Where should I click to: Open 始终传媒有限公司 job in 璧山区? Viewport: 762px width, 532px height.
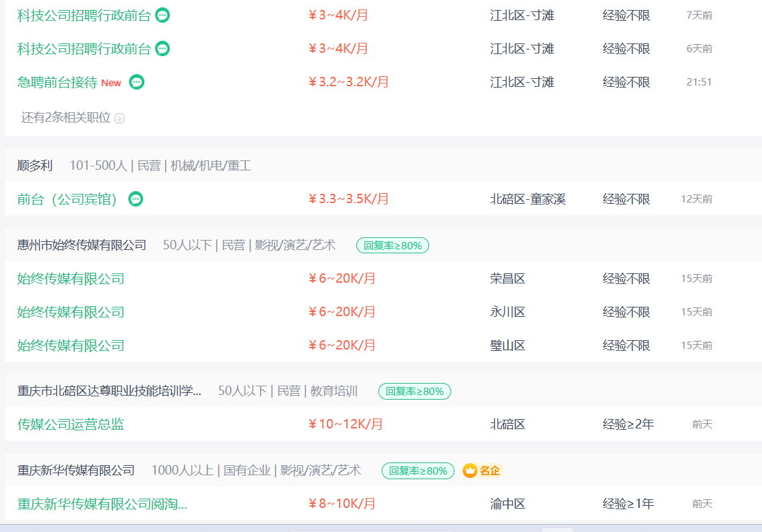tap(70, 346)
